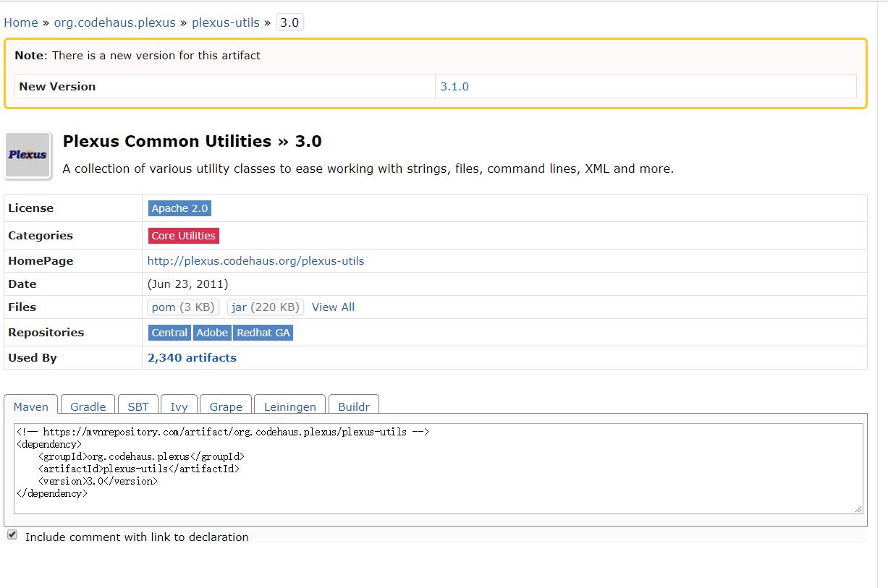The height and width of the screenshot is (588, 888).
Task: Click inside the Maven dependency text area
Action: [438, 469]
